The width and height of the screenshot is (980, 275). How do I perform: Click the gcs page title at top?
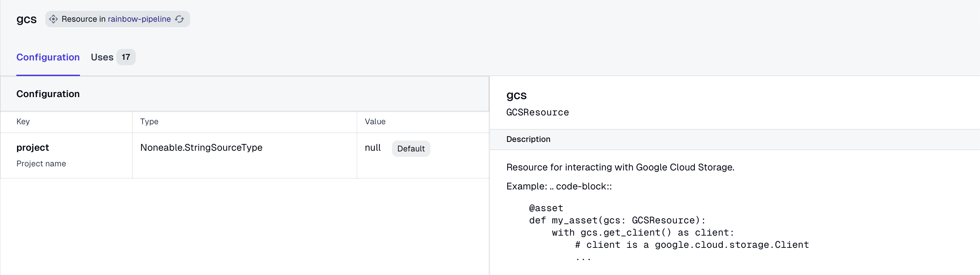pyautogui.click(x=27, y=19)
